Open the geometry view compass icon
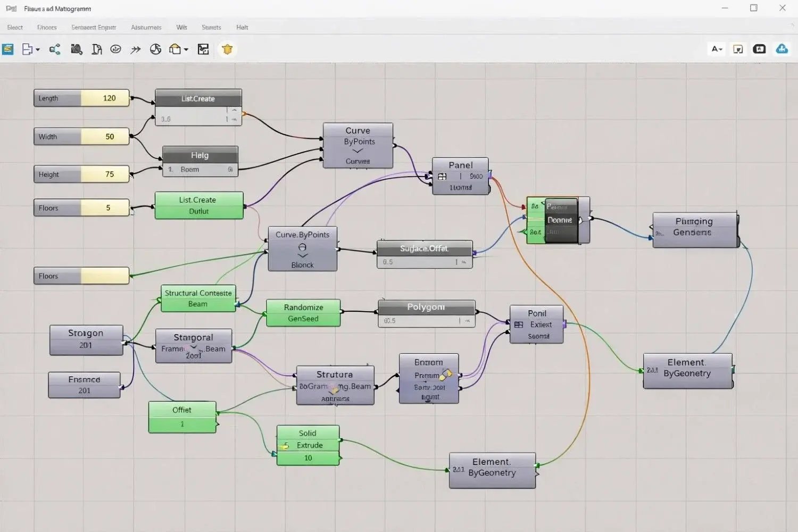798x532 pixels. [155, 49]
